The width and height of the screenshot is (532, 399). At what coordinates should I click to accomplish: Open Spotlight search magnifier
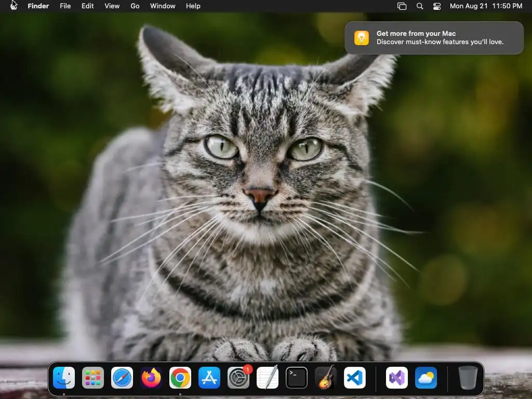(x=420, y=6)
